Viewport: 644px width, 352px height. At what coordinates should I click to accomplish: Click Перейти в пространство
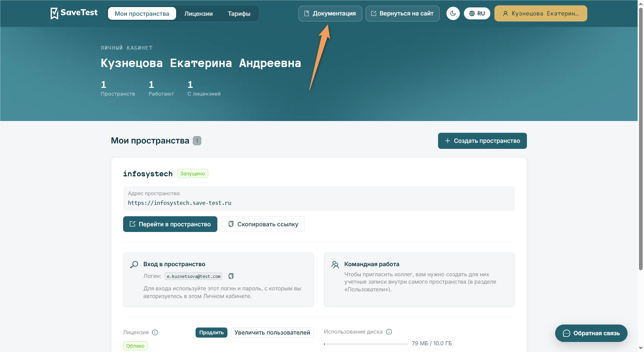tap(170, 224)
